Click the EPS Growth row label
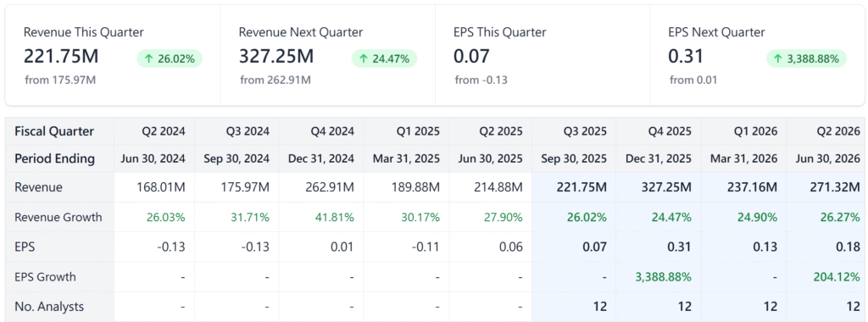868x322 pixels. point(46,276)
